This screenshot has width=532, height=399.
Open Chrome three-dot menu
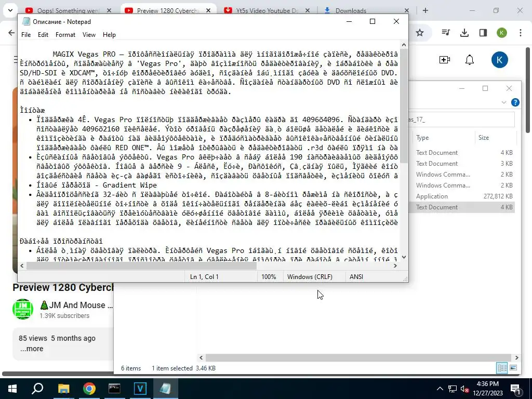(521, 33)
